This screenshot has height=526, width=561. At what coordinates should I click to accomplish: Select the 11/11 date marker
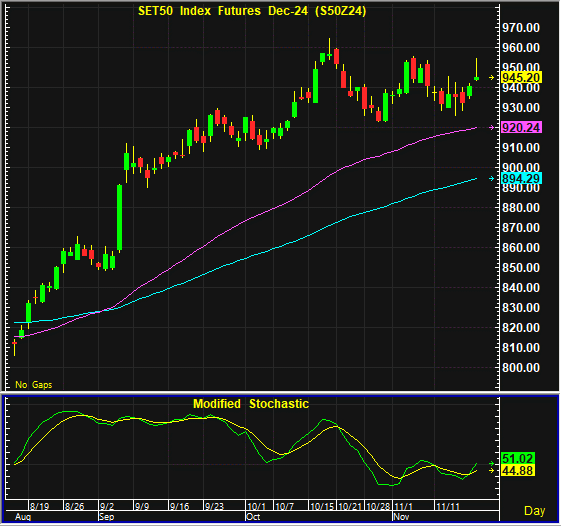(x=448, y=507)
